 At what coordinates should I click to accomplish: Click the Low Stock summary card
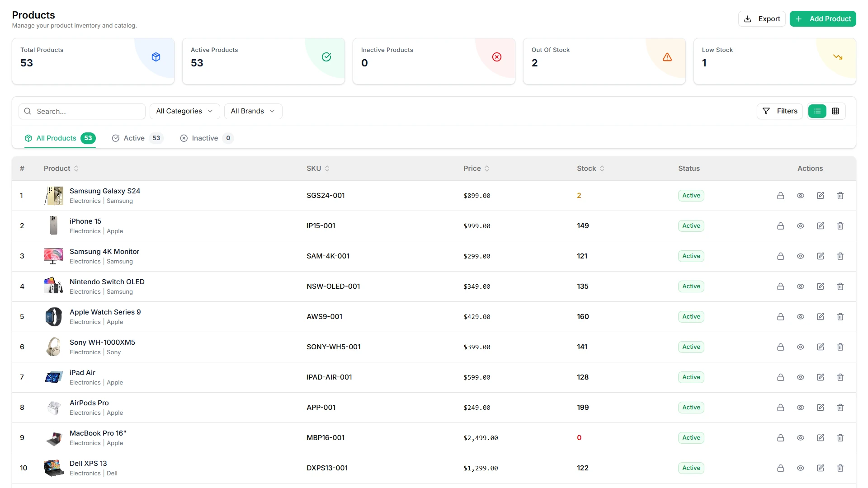click(774, 61)
